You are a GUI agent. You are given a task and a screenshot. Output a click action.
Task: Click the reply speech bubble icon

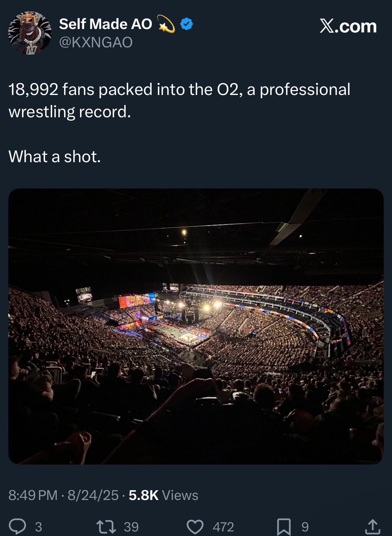coord(17,526)
